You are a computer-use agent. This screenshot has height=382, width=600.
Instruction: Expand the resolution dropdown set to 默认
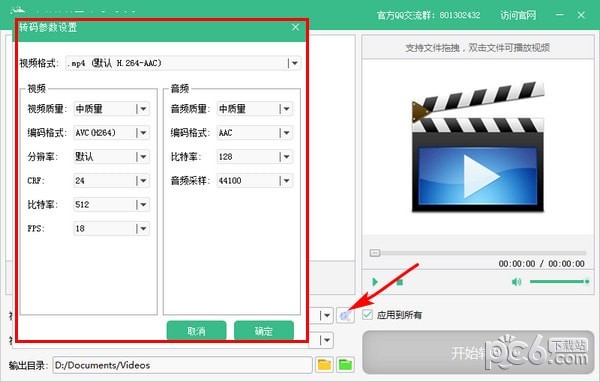[x=111, y=157]
